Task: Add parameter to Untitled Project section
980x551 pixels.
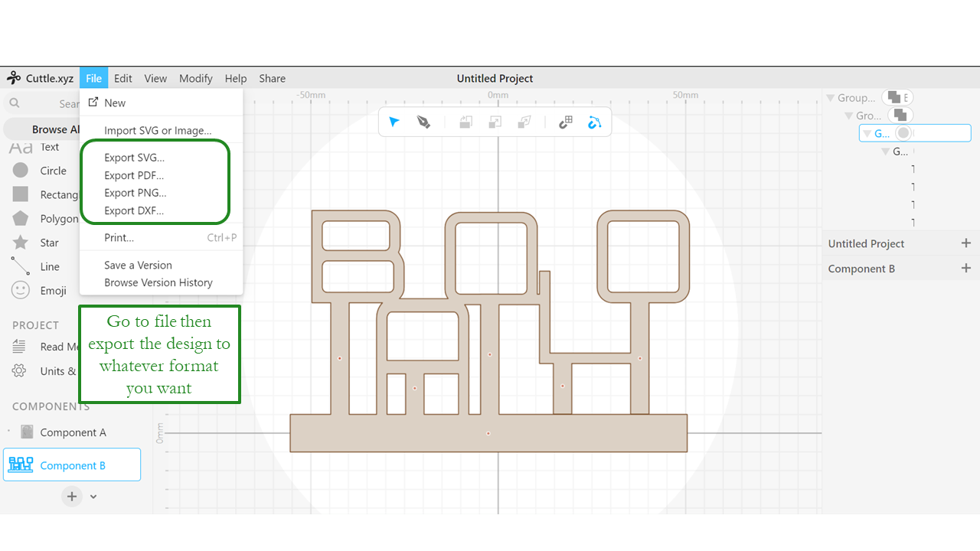Action: pos(965,243)
